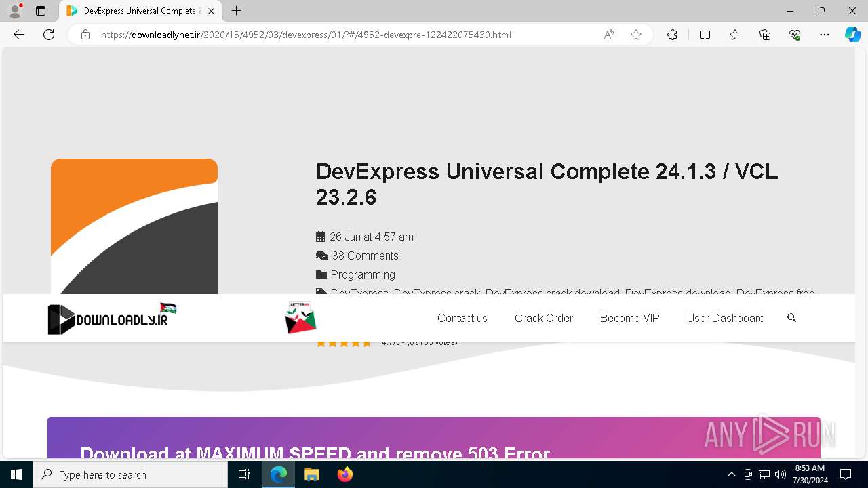Select the DevExpress Universal Complete browser tab
This screenshot has height=488, width=868.
point(141,11)
